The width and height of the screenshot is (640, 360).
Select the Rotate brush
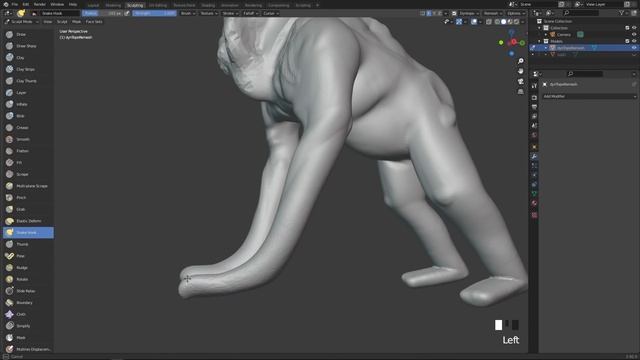tap(28, 279)
